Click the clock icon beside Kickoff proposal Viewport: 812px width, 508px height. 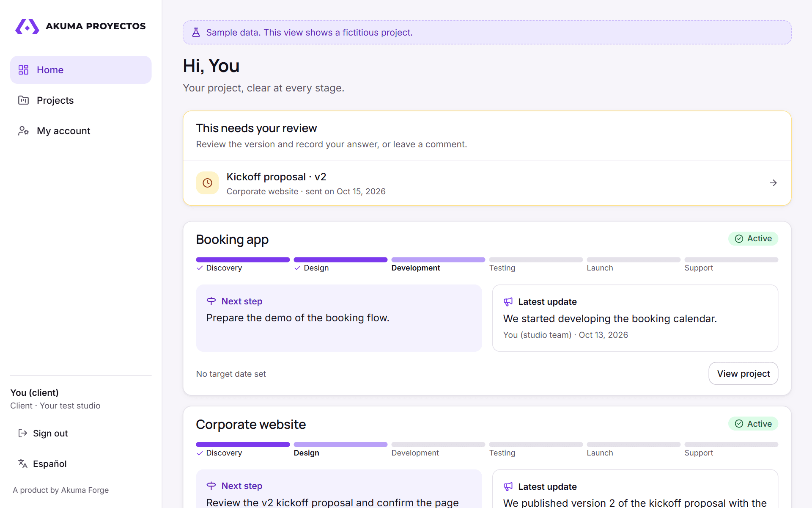pos(207,183)
